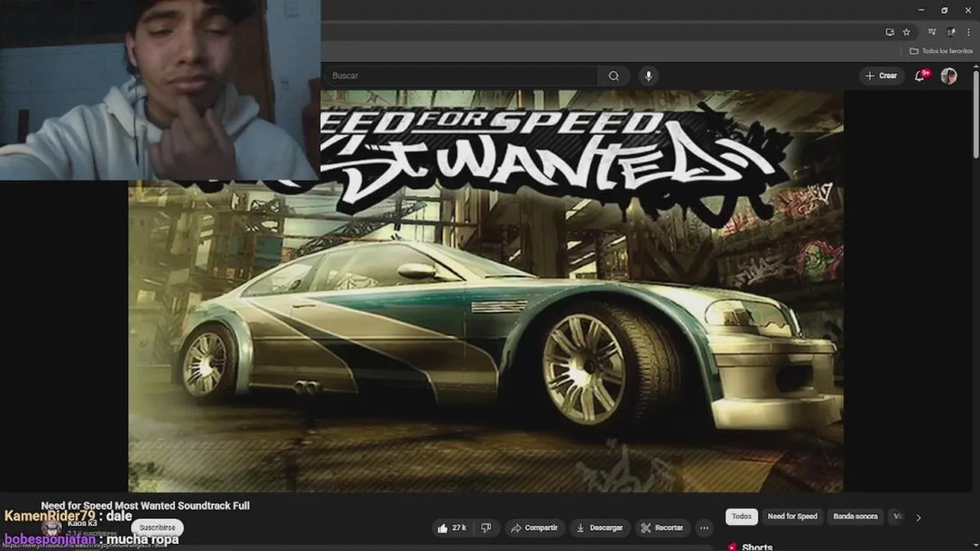
Task: Click into the Buscar search field
Action: [x=459, y=76]
